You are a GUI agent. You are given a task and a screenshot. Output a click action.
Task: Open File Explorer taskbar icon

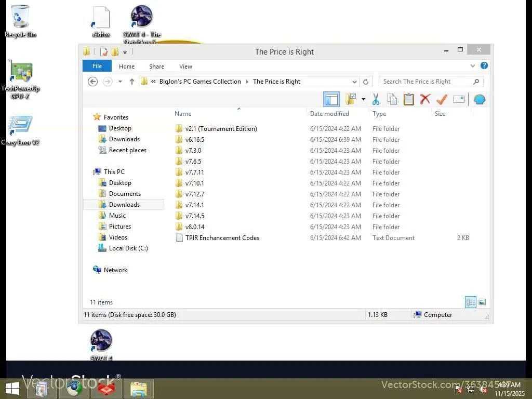pos(138,389)
